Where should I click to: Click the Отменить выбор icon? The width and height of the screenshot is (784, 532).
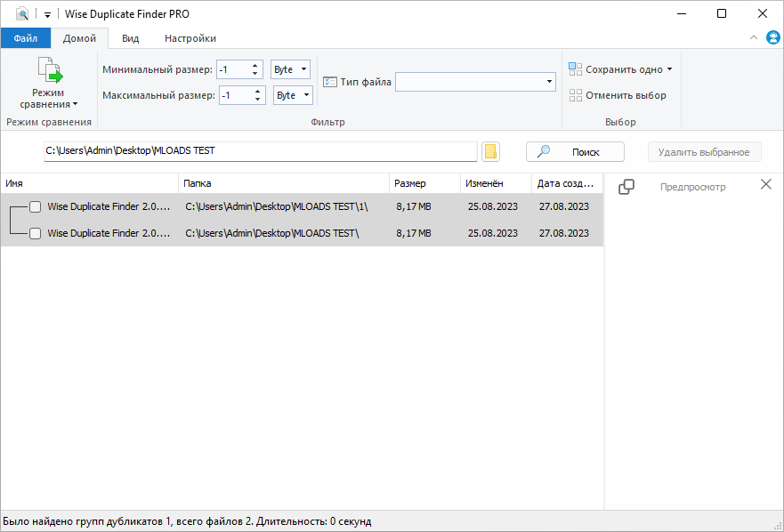[x=578, y=95]
